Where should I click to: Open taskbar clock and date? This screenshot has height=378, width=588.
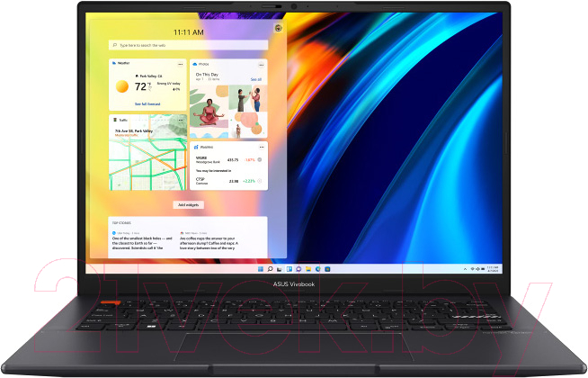point(493,269)
